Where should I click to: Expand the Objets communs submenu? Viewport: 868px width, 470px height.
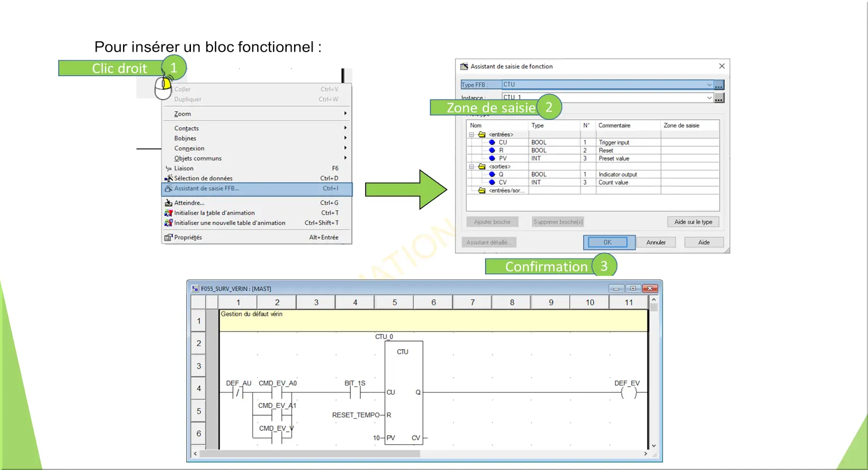pyautogui.click(x=257, y=158)
